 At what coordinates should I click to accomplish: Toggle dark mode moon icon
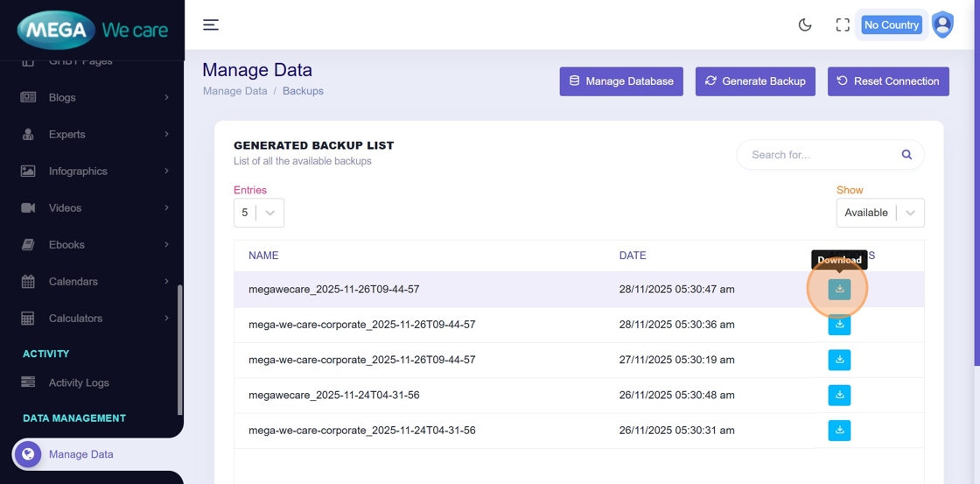805,25
